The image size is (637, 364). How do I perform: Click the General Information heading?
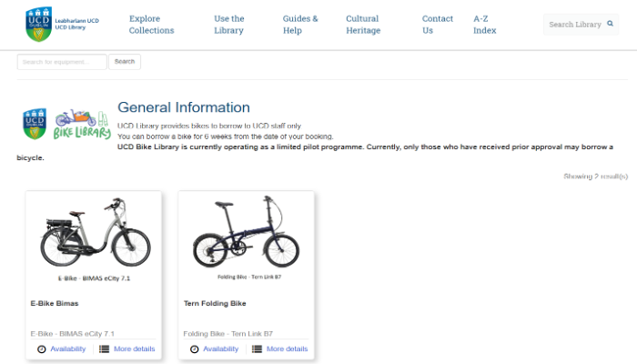click(184, 107)
